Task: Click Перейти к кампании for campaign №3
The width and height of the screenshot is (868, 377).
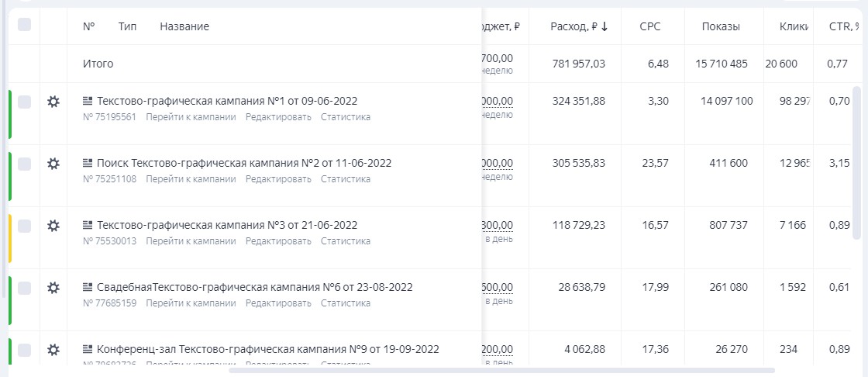Action: click(191, 241)
